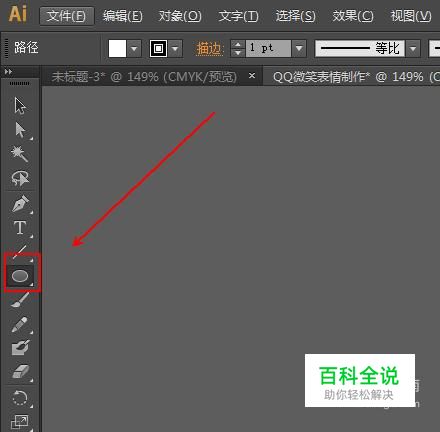Close the 未标题-3 document tab

point(252,76)
